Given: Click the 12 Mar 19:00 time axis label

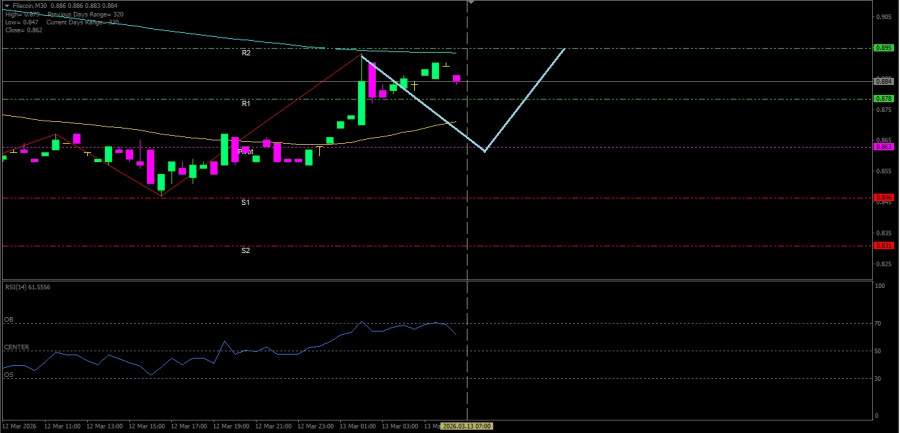Looking at the screenshot, I should pos(231,427).
